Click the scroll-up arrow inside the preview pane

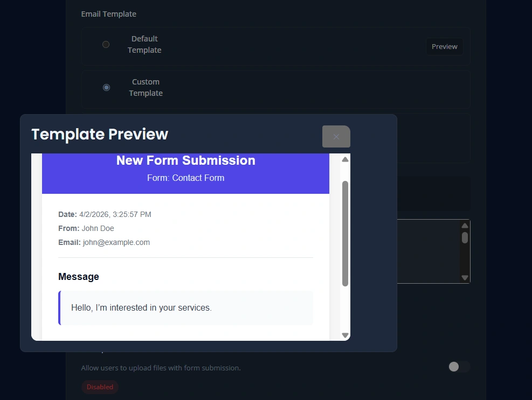click(345, 159)
